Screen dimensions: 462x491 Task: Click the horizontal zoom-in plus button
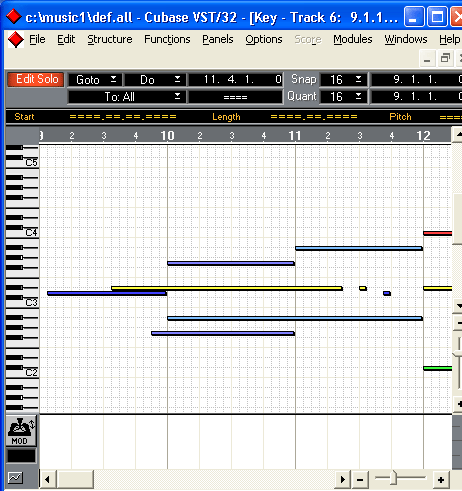click(x=441, y=480)
